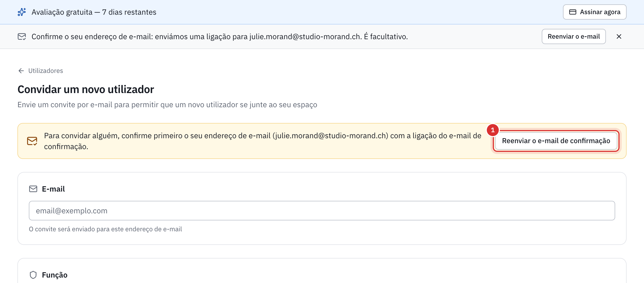
Task: Focus the email@exemplo.com input field
Action: coord(322,211)
